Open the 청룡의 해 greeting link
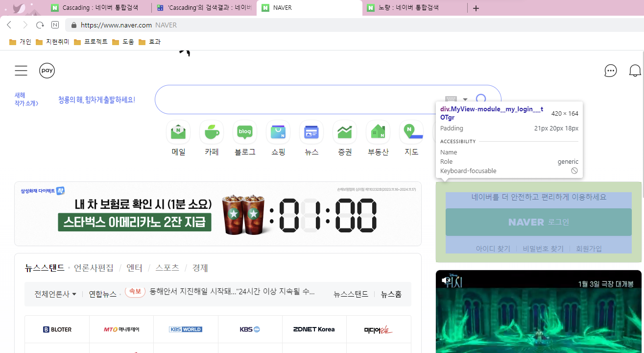 tap(96, 100)
